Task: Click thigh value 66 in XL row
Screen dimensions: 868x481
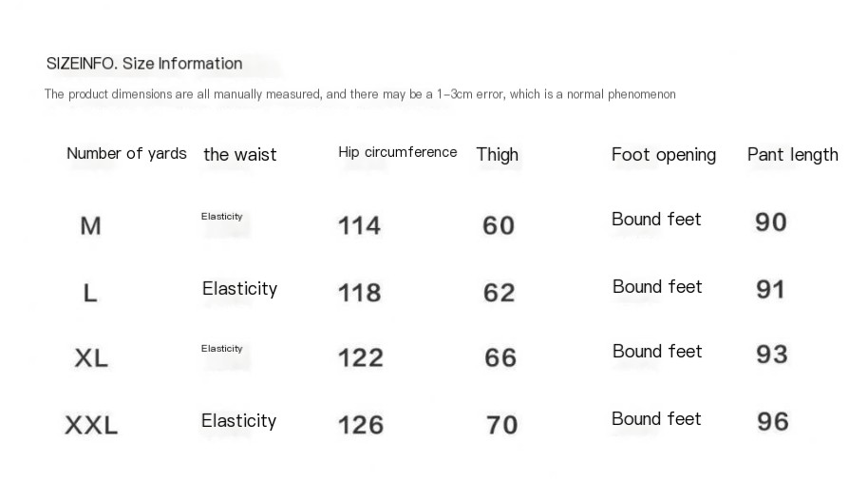Action: pos(500,358)
